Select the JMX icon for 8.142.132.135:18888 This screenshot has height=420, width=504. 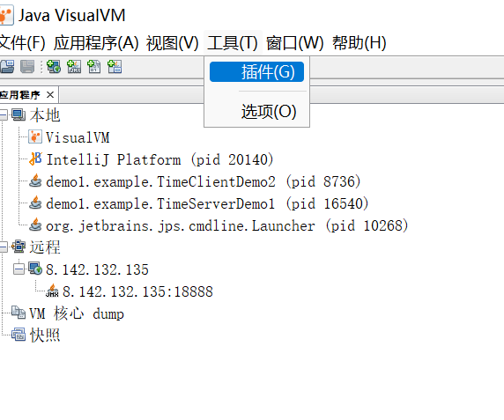click(x=52, y=291)
